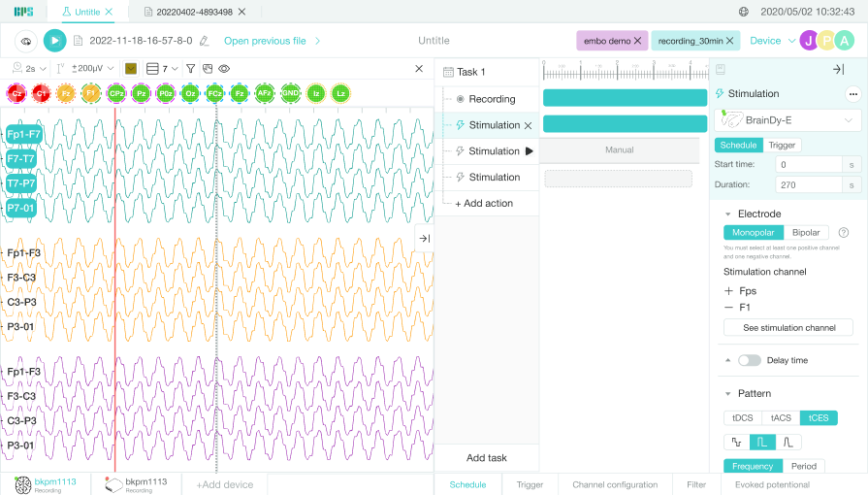Open the 2s time scale dropdown
The image size is (868, 495).
30,69
